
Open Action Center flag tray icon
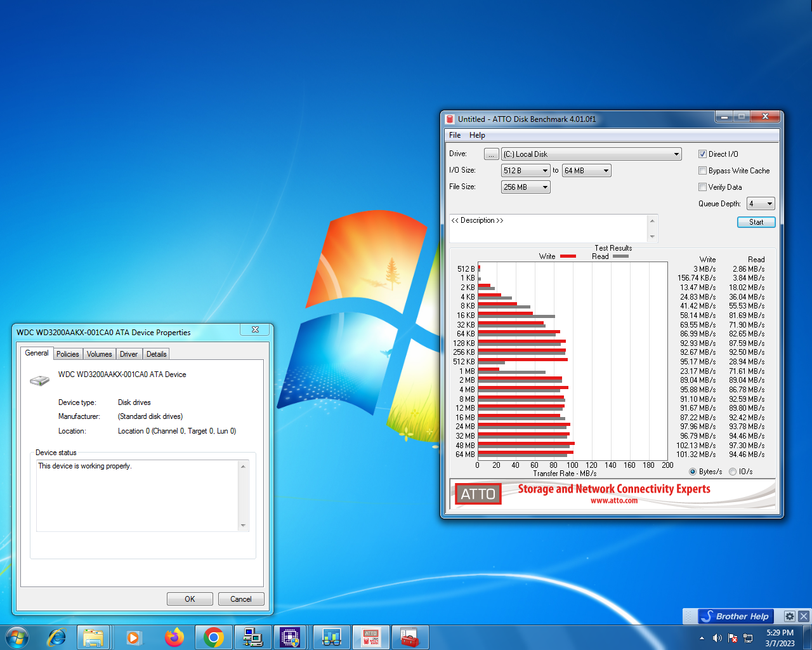coord(733,638)
